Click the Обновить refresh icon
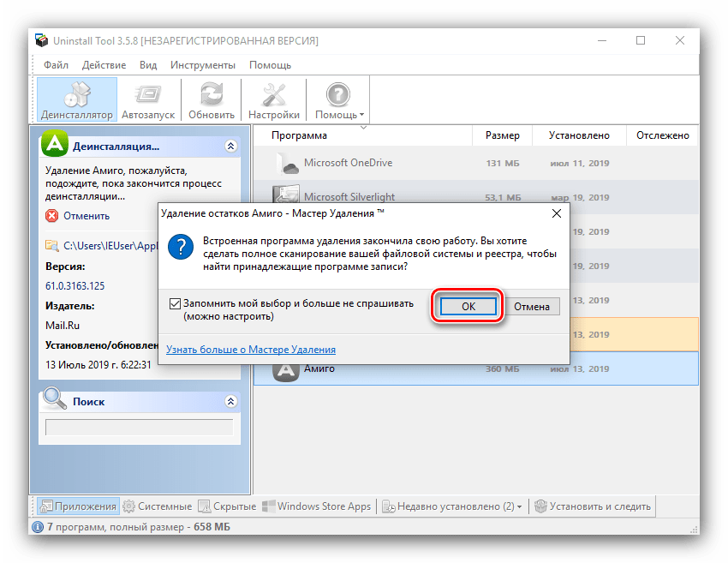Screen dimensions: 728x563 [x=212, y=94]
